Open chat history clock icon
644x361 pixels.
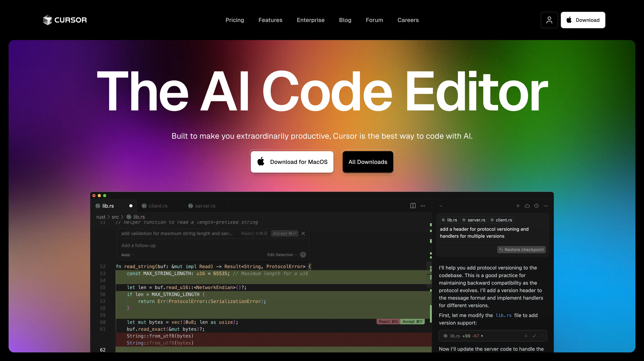click(x=536, y=206)
